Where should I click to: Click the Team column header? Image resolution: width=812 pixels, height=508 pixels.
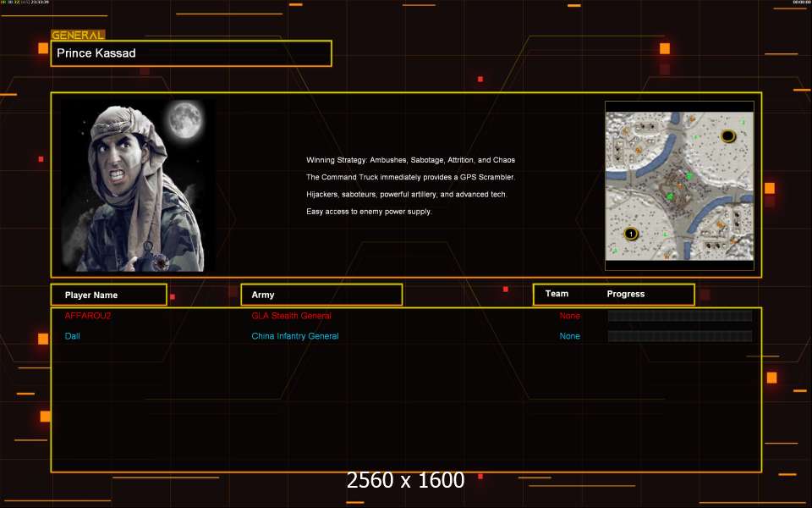557,294
